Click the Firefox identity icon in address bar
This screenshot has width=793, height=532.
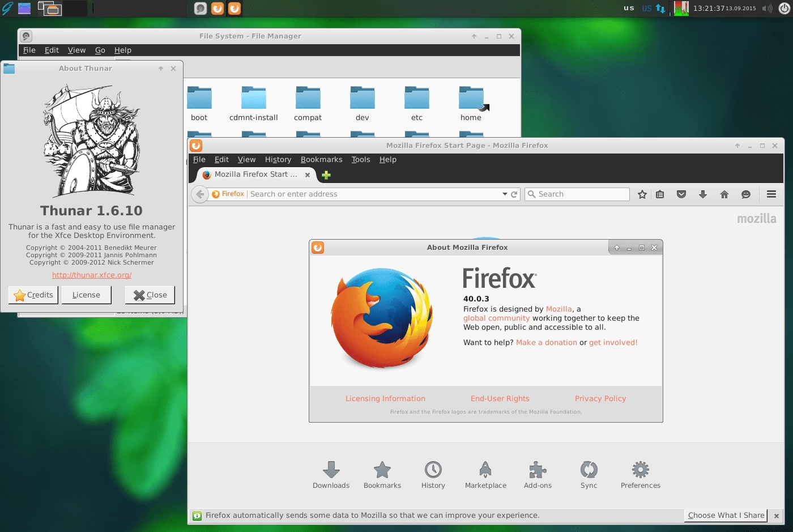click(228, 194)
